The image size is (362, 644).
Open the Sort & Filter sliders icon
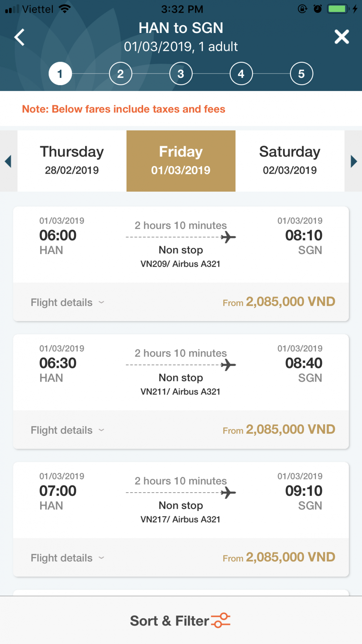click(221, 620)
